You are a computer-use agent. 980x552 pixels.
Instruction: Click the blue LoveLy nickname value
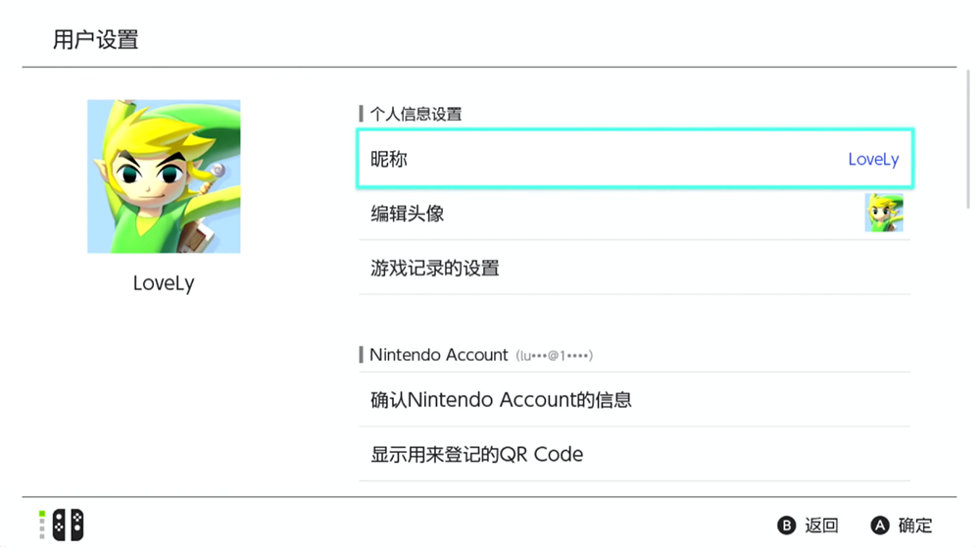pos(873,160)
